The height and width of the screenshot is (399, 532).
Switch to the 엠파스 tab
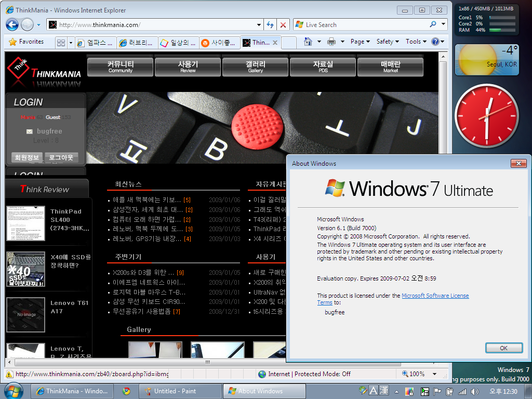(96, 43)
